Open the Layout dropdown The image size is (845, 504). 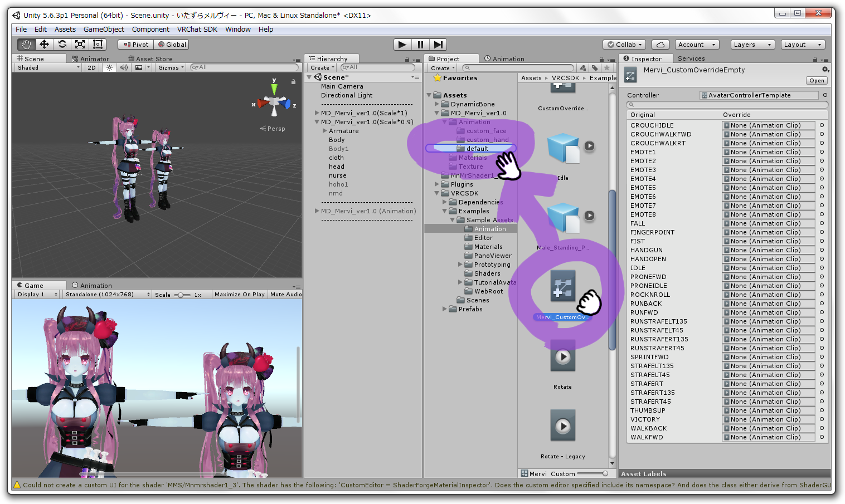point(803,45)
